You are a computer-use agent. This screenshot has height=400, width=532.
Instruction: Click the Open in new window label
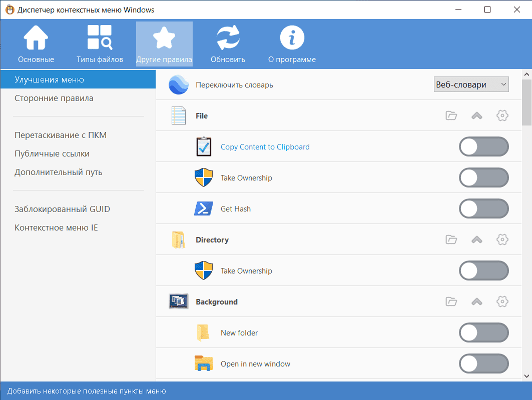pyautogui.click(x=255, y=363)
